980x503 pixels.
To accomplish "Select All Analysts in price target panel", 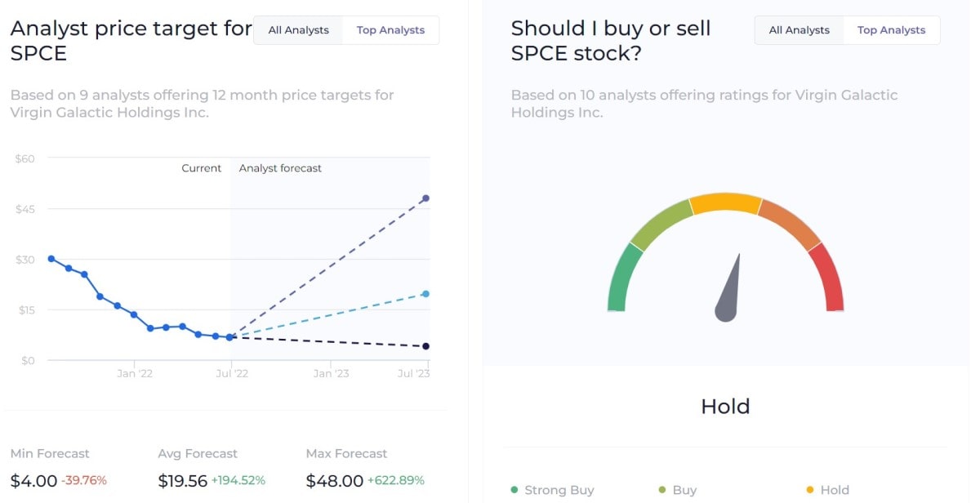I will tap(298, 30).
